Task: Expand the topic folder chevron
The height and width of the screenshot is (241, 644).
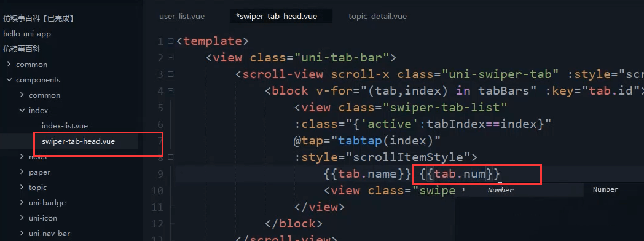Action: (22, 188)
